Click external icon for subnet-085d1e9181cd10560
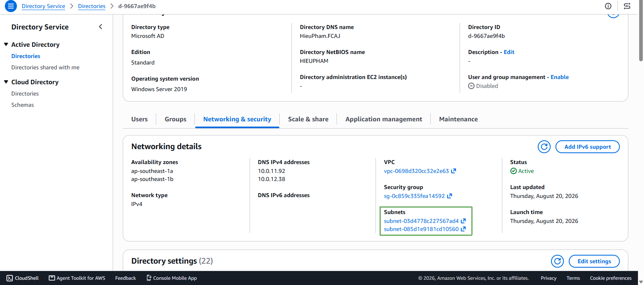The image size is (644, 285). pyautogui.click(x=463, y=229)
